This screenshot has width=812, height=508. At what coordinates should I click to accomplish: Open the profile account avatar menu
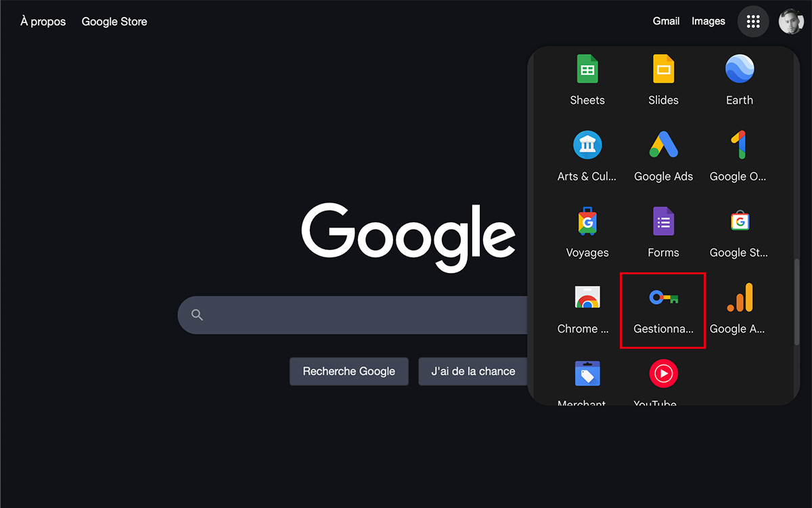pos(790,22)
